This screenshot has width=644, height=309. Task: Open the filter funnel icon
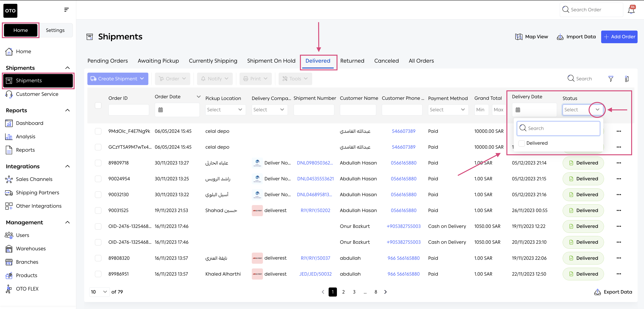611,79
